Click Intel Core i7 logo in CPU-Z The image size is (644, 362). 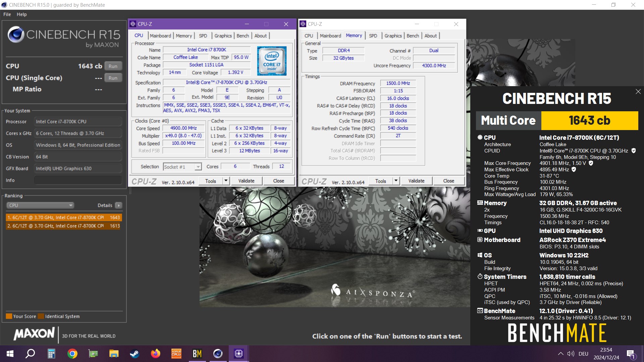pyautogui.click(x=272, y=61)
